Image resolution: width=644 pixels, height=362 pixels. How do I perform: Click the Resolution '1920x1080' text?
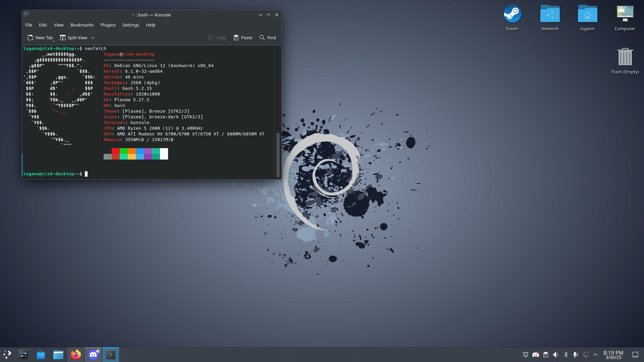click(148, 94)
